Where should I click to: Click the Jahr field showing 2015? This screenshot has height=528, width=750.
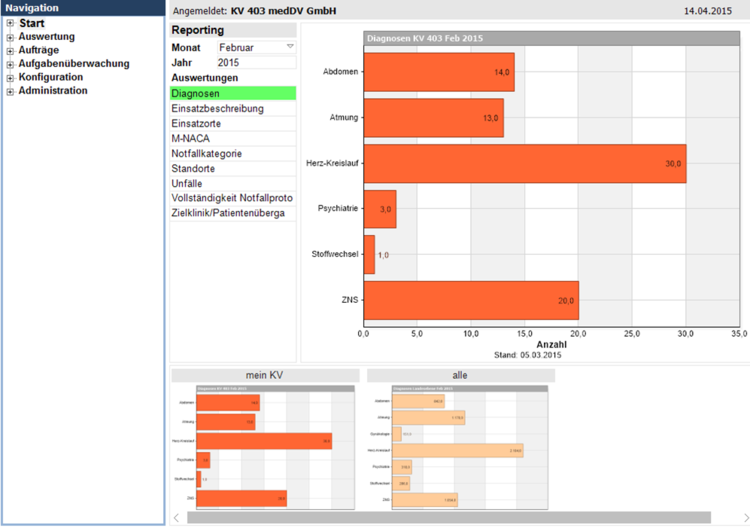255,62
